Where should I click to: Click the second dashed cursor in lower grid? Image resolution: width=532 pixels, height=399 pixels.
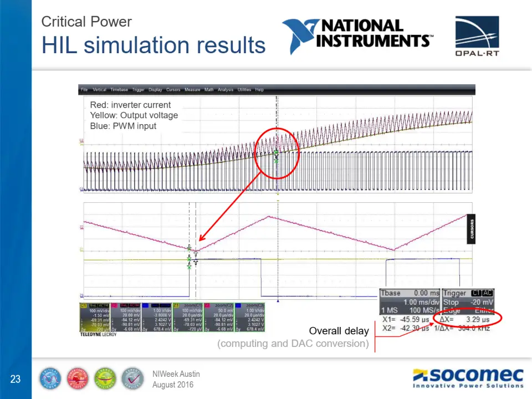196,251
